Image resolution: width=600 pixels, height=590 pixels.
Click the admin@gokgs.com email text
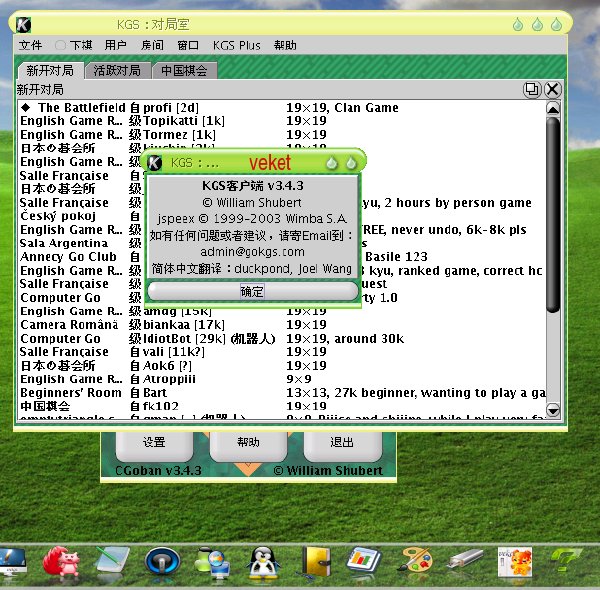(252, 252)
